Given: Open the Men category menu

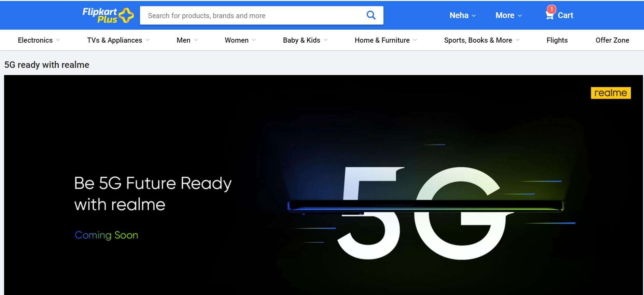Looking at the screenshot, I should pyautogui.click(x=183, y=40).
